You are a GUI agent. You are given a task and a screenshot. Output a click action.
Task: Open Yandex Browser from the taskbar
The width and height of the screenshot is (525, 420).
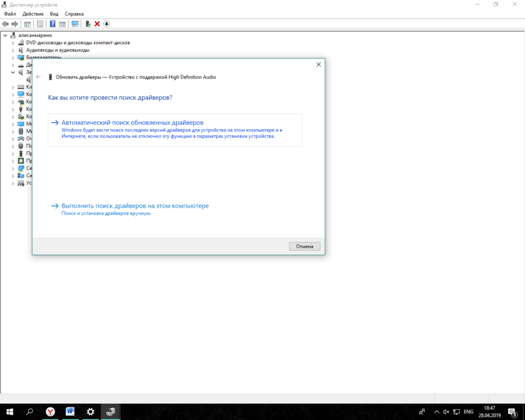pyautogui.click(x=50, y=411)
